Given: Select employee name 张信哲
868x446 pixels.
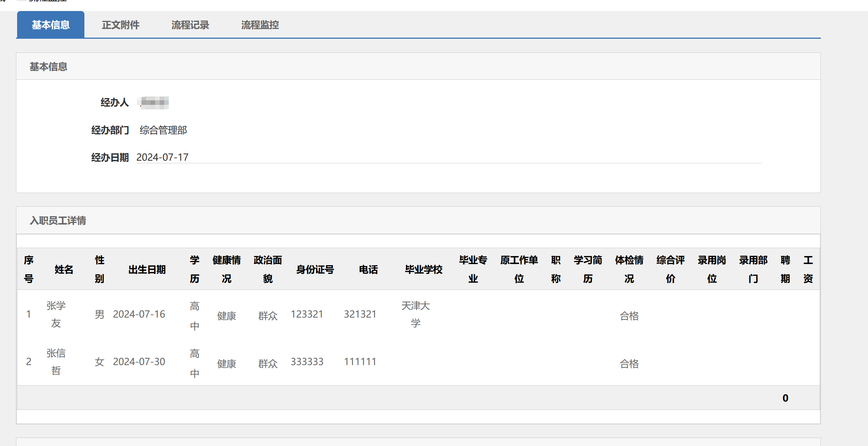Looking at the screenshot, I should click(56, 362).
